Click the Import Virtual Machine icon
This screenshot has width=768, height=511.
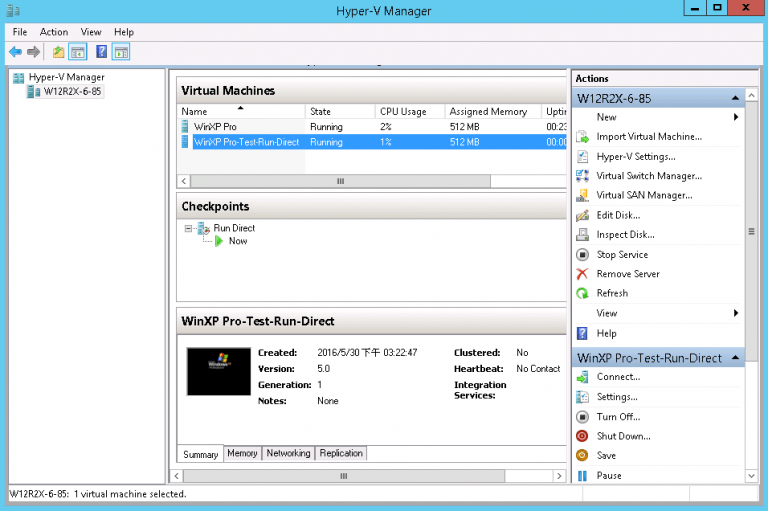(582, 137)
